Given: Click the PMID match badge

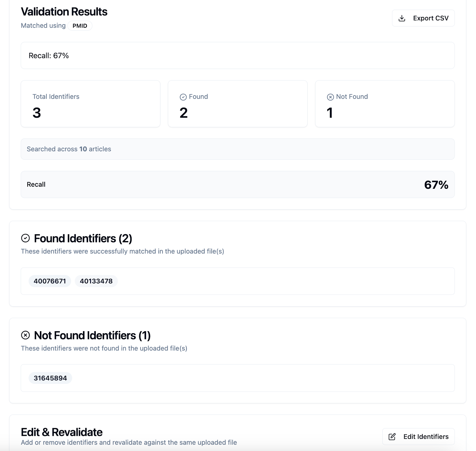Looking at the screenshot, I should [x=80, y=26].
